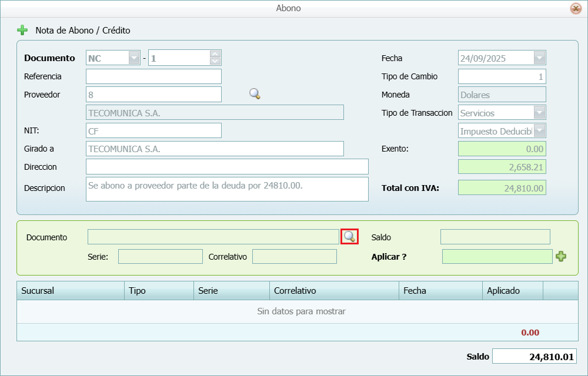This screenshot has width=588, height=376.
Task: Open Tipo de Transaccion Servicios dropdown
Action: point(539,113)
